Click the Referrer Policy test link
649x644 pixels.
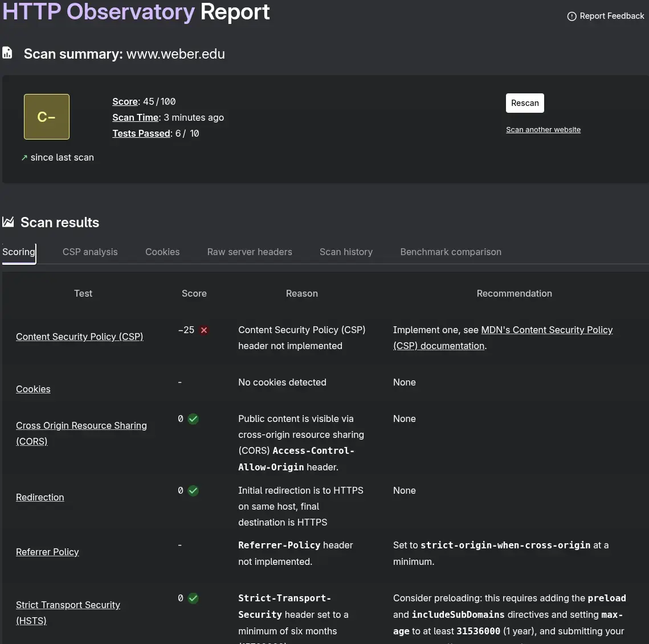tap(47, 552)
